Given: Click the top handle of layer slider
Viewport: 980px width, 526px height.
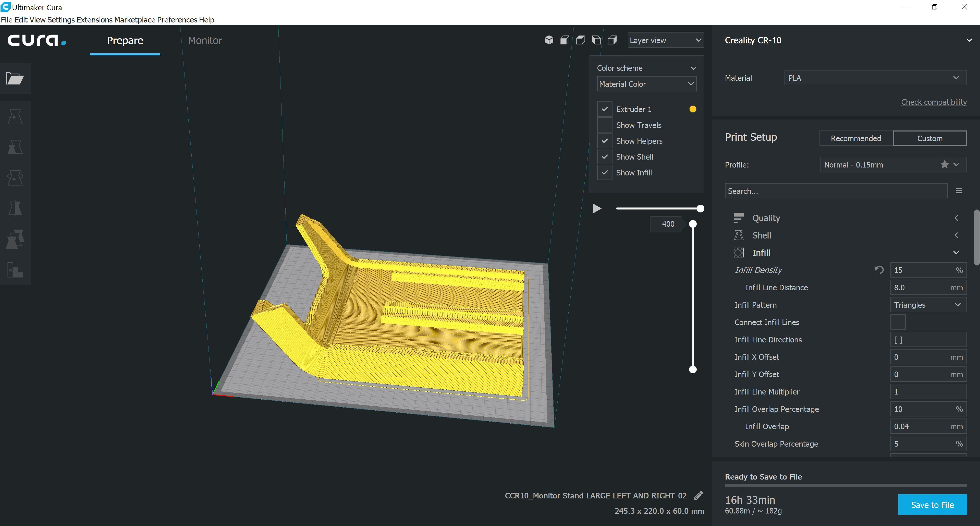Looking at the screenshot, I should click(x=693, y=224).
